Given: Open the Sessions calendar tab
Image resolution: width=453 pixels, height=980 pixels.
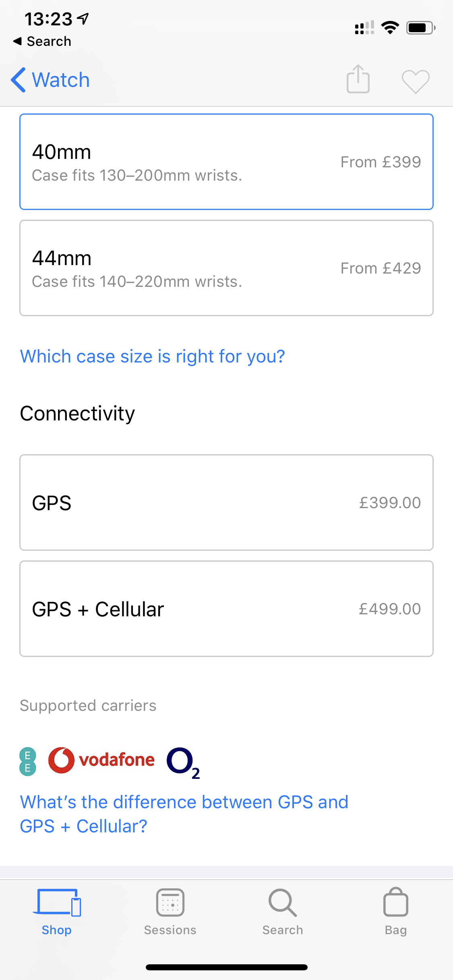Looking at the screenshot, I should pyautogui.click(x=170, y=911).
